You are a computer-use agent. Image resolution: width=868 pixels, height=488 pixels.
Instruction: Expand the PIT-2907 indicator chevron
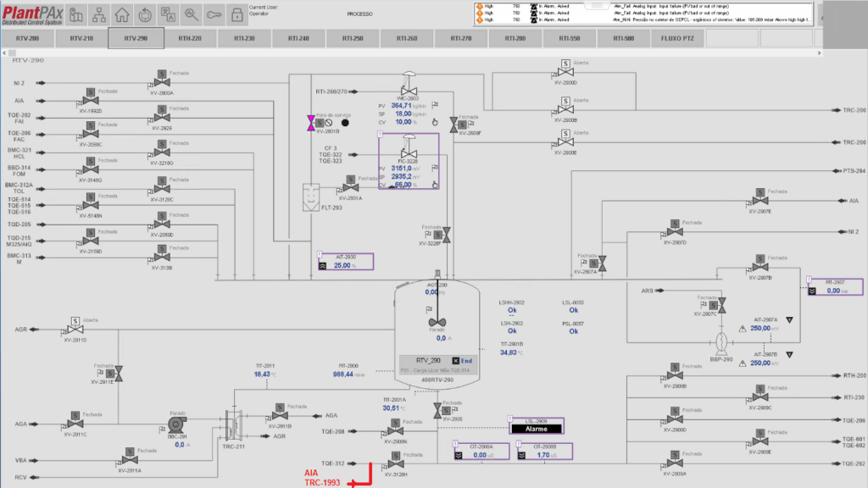point(811,291)
